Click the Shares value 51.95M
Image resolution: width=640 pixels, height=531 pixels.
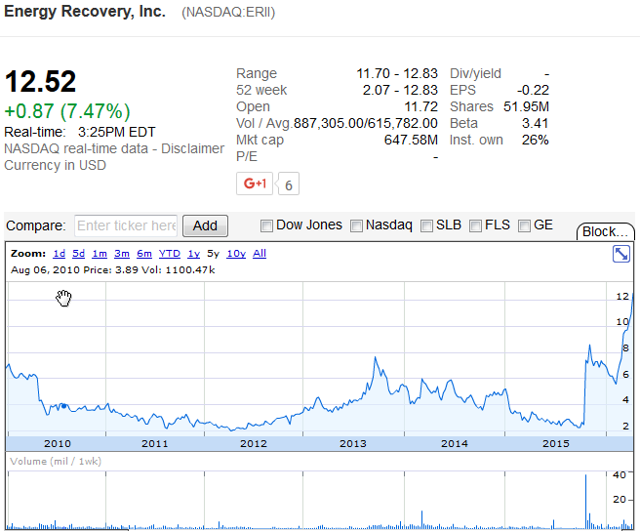526,107
